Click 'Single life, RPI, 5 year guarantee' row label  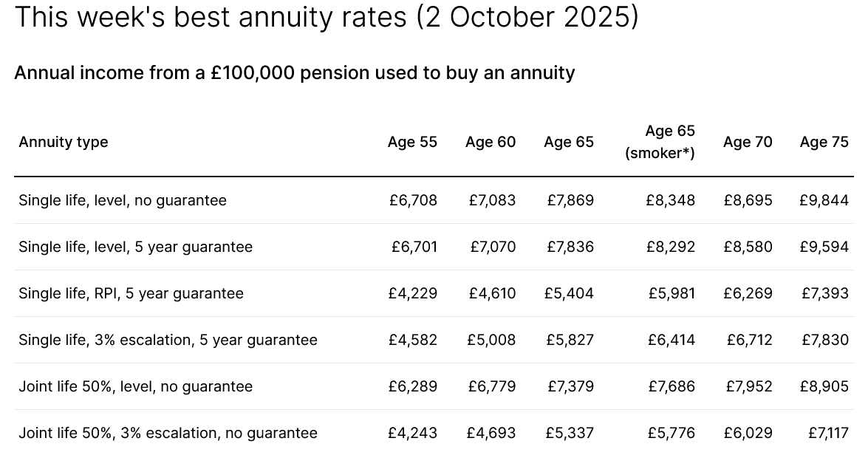(131, 293)
